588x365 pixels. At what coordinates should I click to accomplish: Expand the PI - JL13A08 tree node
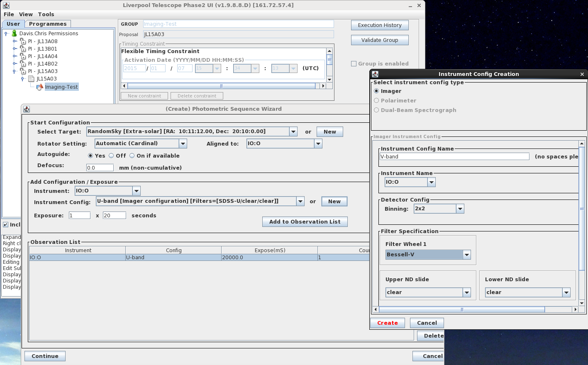tap(15, 41)
